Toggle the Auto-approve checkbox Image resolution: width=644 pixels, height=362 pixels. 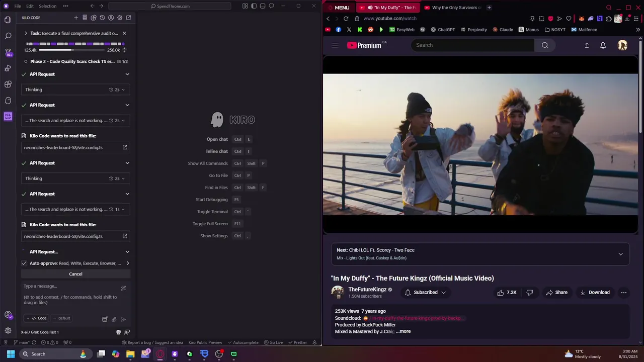tap(24, 263)
